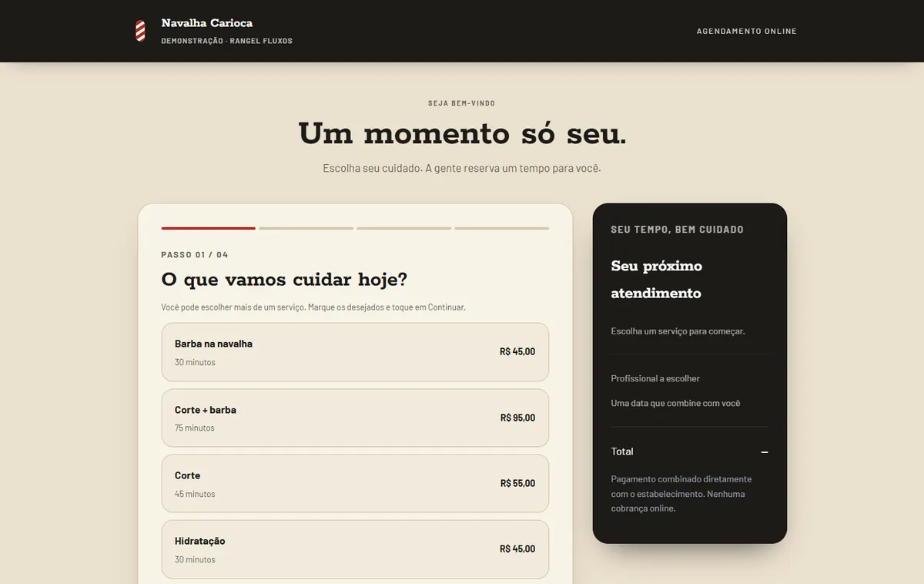Click heading O que vamos cuidar hoje?
The height and width of the screenshot is (584, 924).
point(284,279)
